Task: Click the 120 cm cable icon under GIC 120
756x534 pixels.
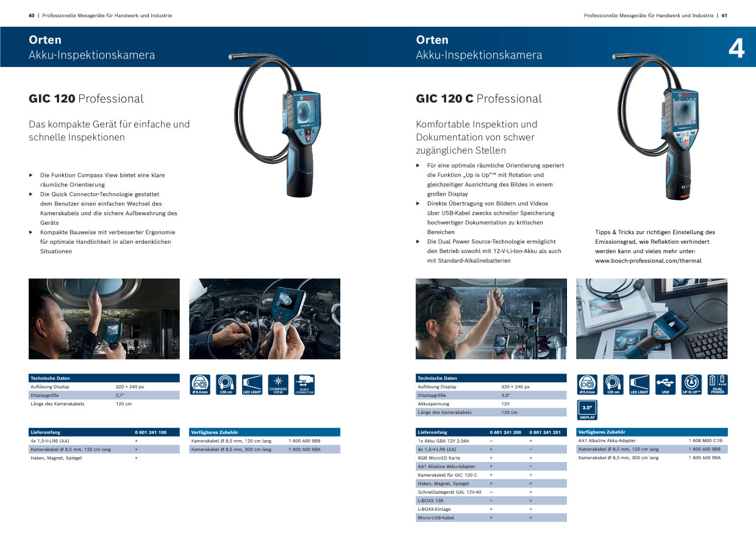Action: point(226,385)
